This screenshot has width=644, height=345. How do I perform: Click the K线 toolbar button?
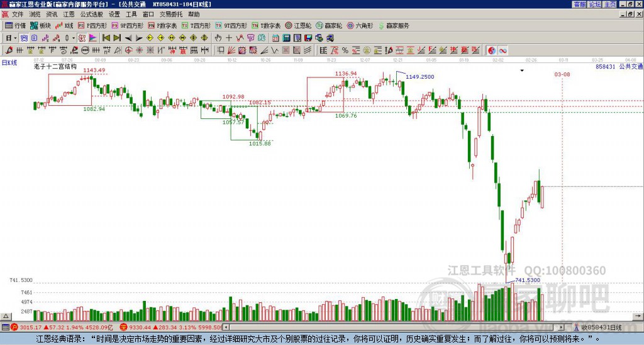pos(64,25)
